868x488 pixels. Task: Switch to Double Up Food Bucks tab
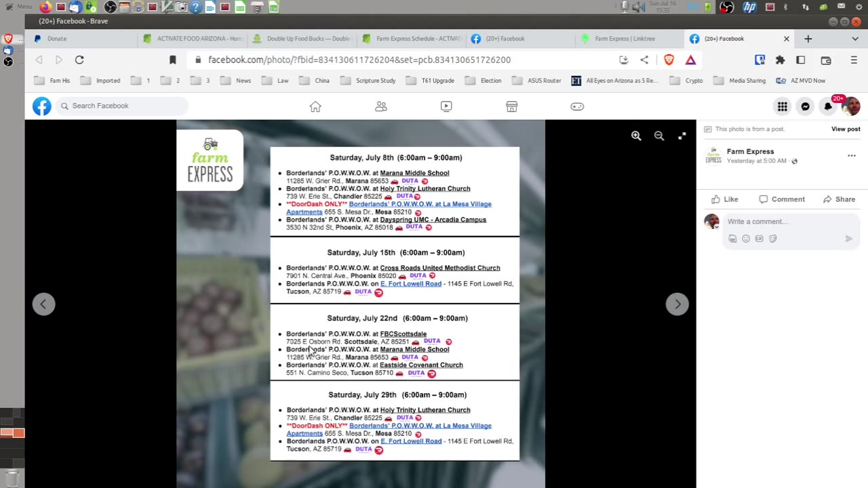302,39
